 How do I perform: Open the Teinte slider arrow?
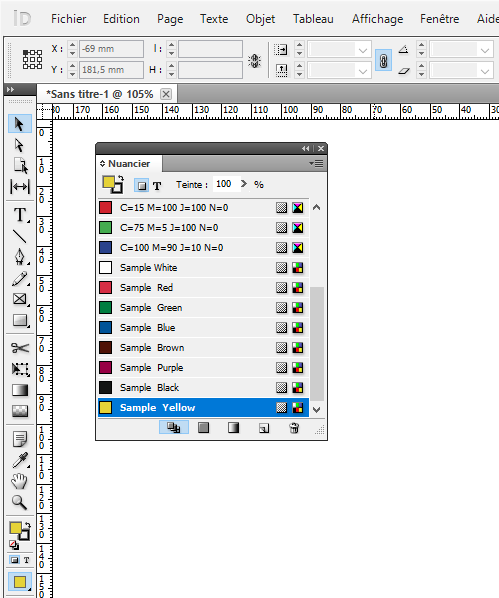244,184
